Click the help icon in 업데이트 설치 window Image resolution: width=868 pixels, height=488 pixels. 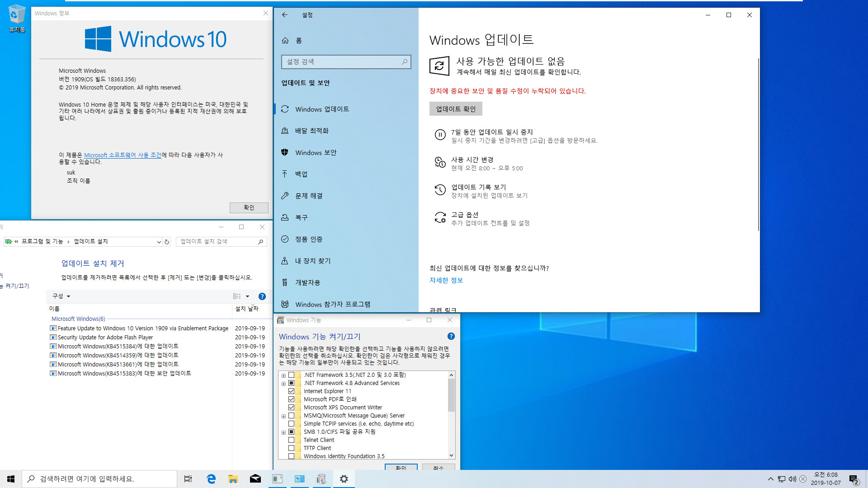pyautogui.click(x=262, y=296)
